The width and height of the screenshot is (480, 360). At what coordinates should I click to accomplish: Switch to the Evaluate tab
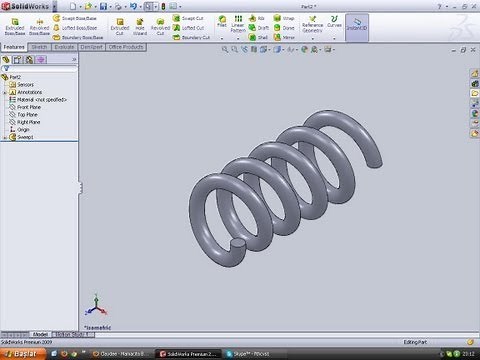click(x=64, y=47)
